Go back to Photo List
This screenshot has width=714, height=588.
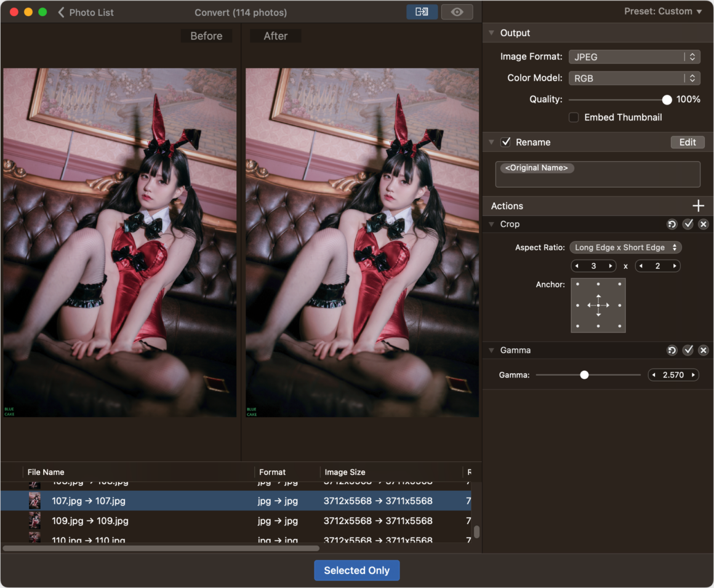pos(86,12)
